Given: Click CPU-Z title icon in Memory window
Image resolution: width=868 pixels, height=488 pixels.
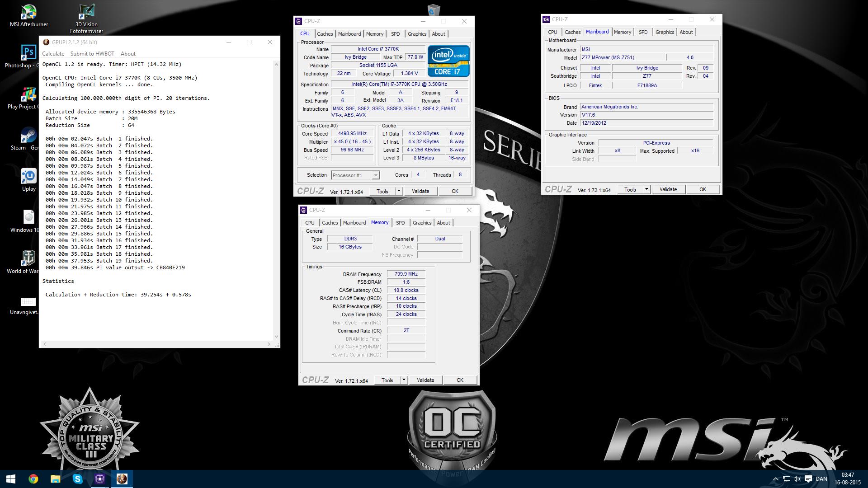Looking at the screenshot, I should point(304,210).
